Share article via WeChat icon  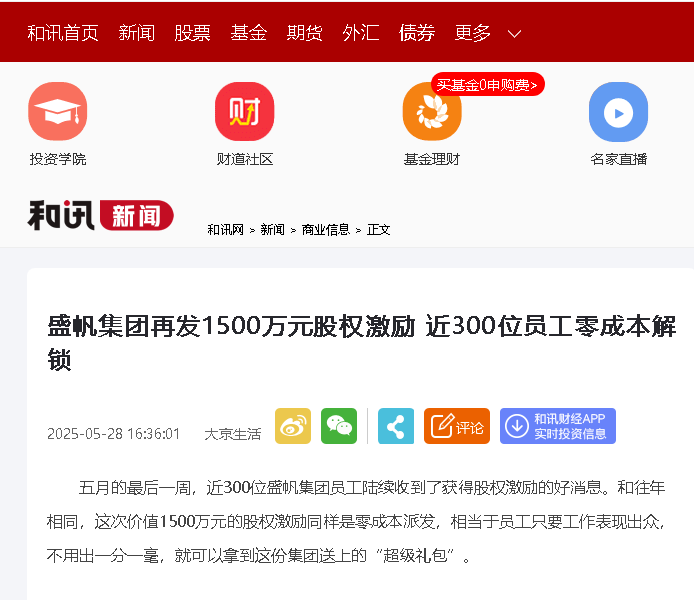click(339, 426)
